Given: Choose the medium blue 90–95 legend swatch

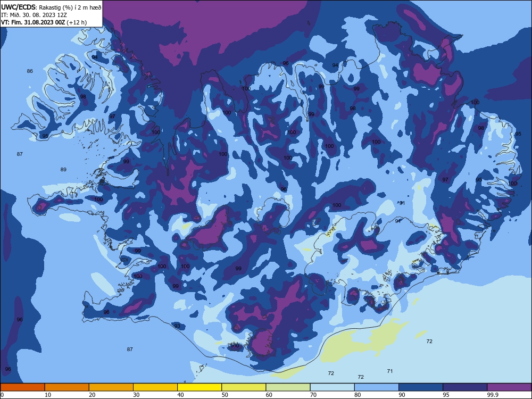Looking at the screenshot, I should pyautogui.click(x=421, y=387).
